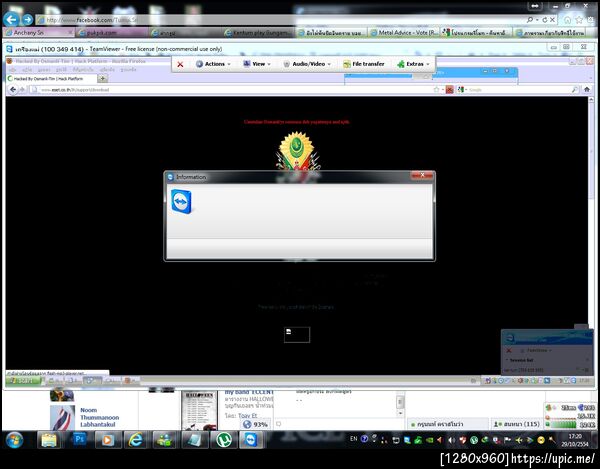Click the remote desktop's green Start button
600x469 pixels.
pos(24,381)
